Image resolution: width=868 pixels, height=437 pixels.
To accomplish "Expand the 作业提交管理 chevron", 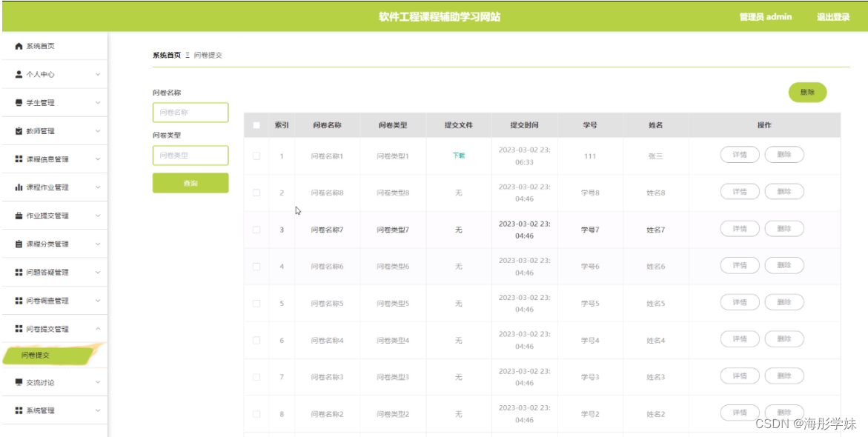I will click(x=98, y=216).
